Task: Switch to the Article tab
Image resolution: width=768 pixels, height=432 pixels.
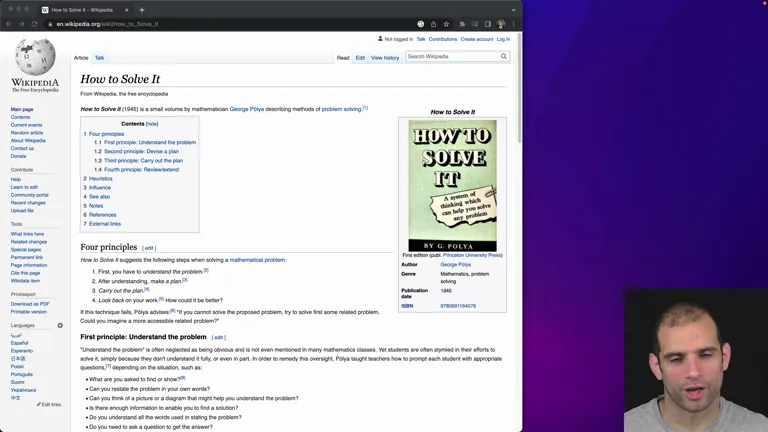Action: coord(81,58)
